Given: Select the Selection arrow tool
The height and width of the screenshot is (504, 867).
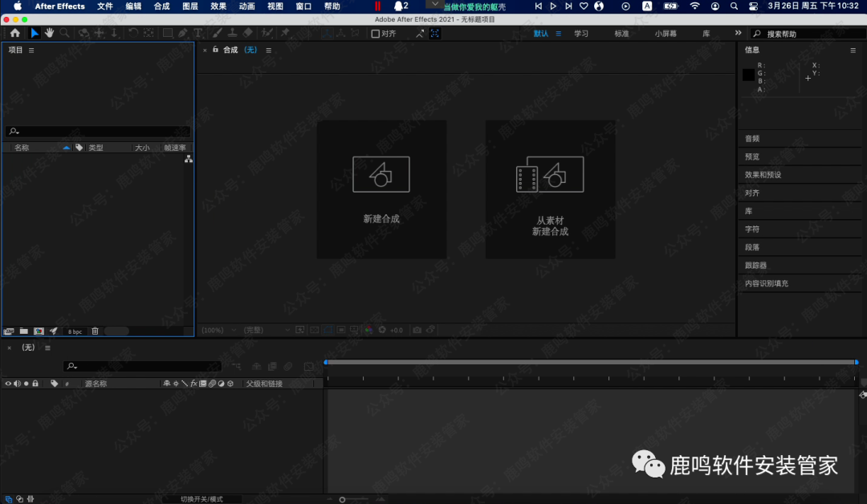Looking at the screenshot, I should (x=34, y=33).
